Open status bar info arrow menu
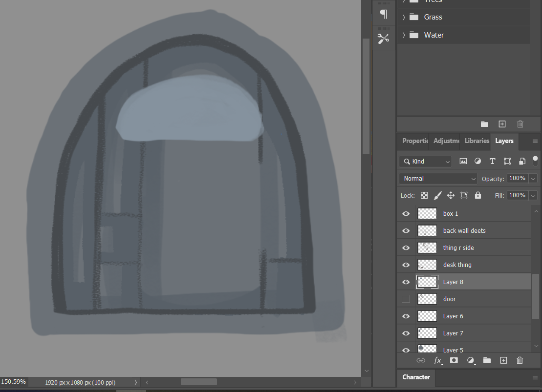This screenshot has height=392, width=542. 135,382
